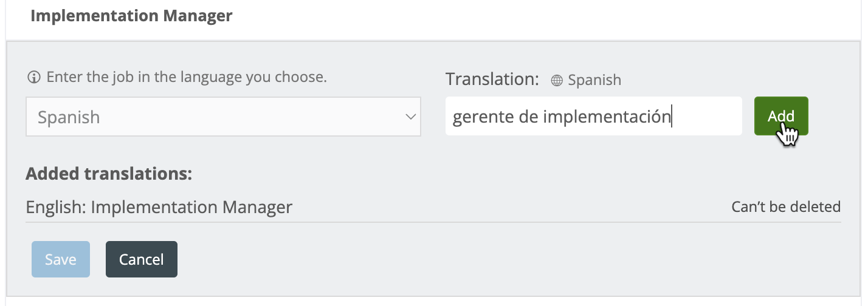Cancel editing the job translations
868x306 pixels.
point(142,259)
